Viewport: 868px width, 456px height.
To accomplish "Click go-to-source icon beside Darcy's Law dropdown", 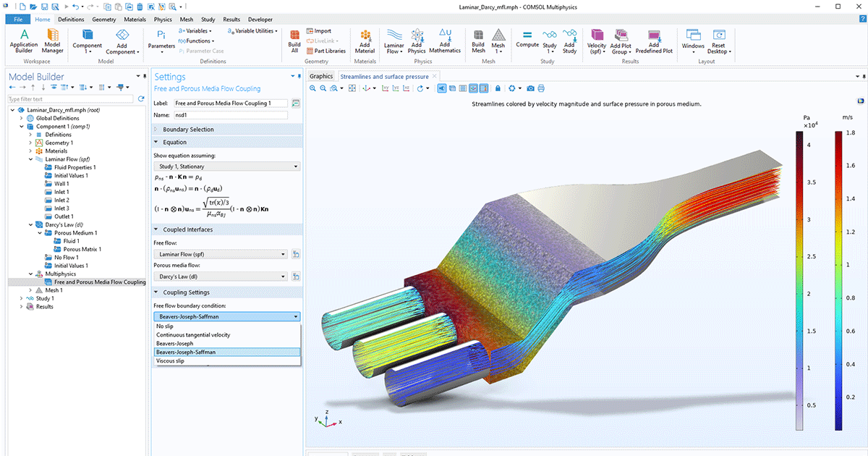I will point(297,276).
